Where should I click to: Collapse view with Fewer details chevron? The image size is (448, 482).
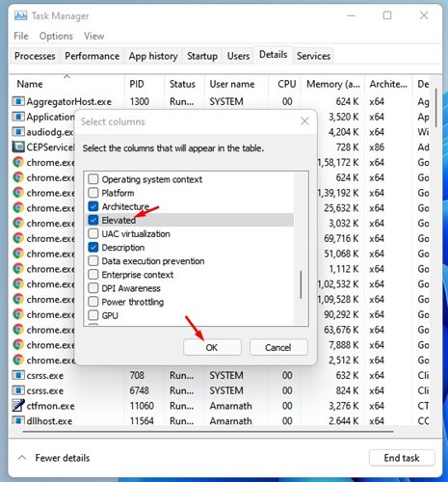tap(22, 457)
